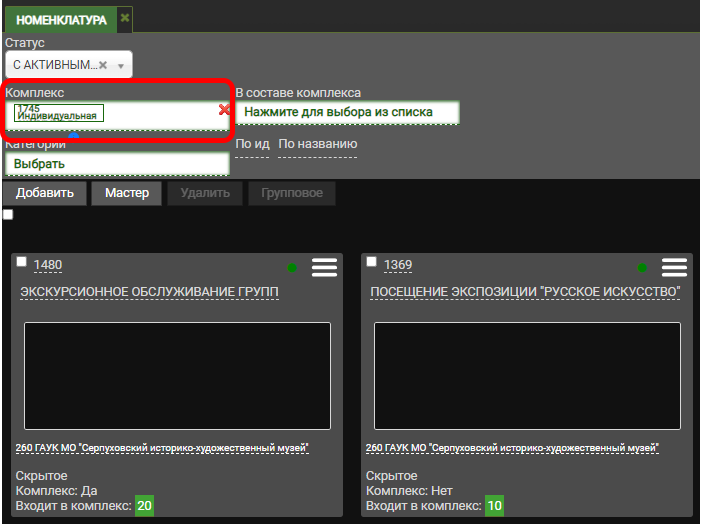Screen dimensions: 701x524
Task: Open the Категории 'Выбрать' dropdown
Action: [x=117, y=163]
